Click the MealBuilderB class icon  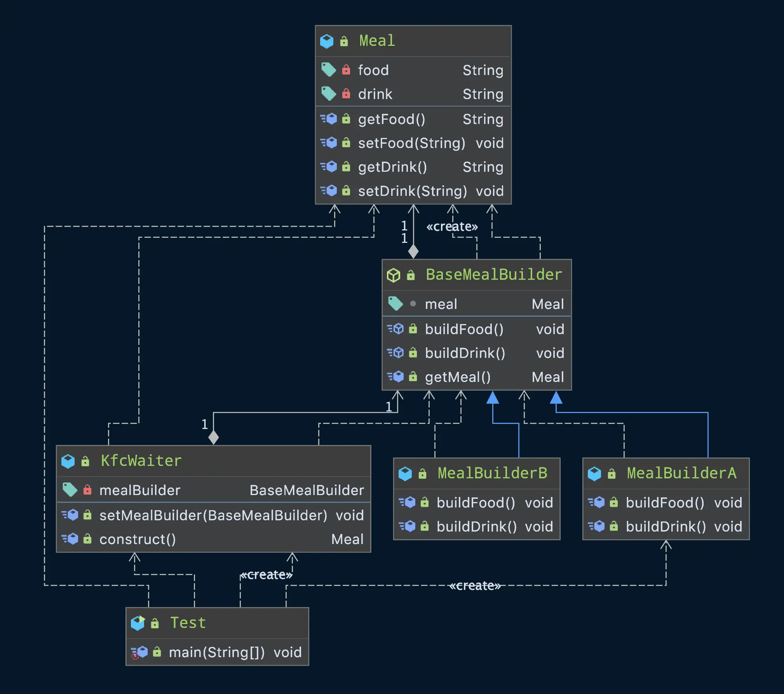pos(405,474)
